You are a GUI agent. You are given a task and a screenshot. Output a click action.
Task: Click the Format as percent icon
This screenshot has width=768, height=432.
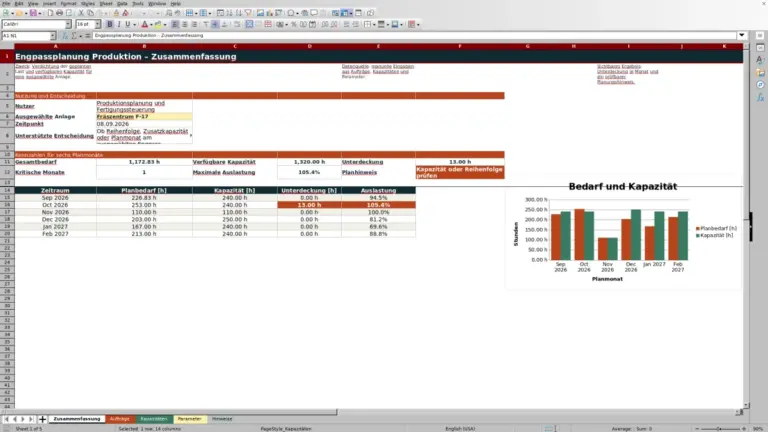point(293,24)
